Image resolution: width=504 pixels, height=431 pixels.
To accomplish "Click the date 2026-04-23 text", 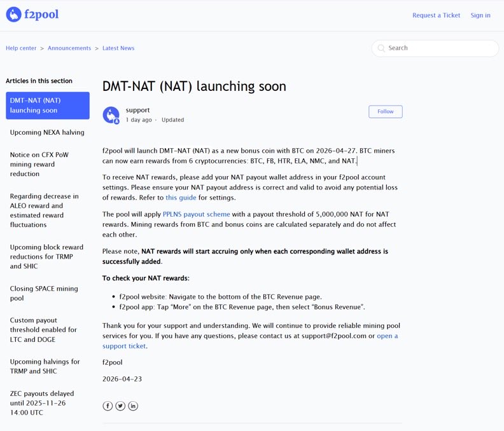I will click(x=122, y=379).
